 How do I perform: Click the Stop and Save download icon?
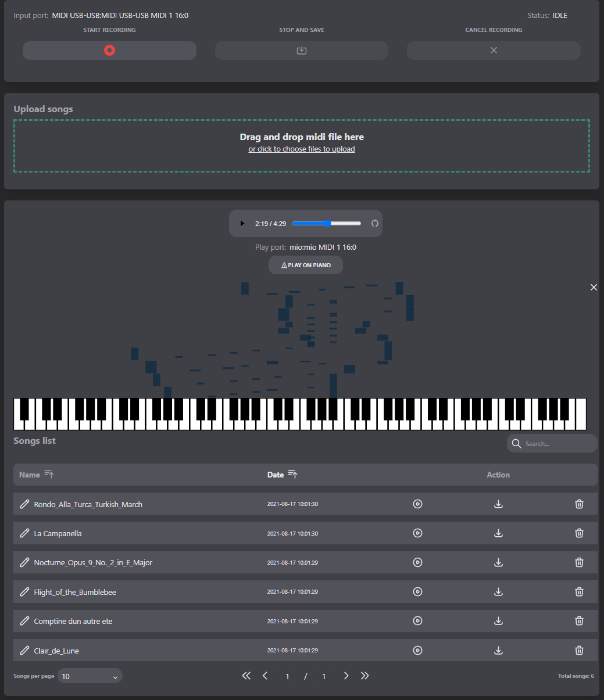pos(302,51)
